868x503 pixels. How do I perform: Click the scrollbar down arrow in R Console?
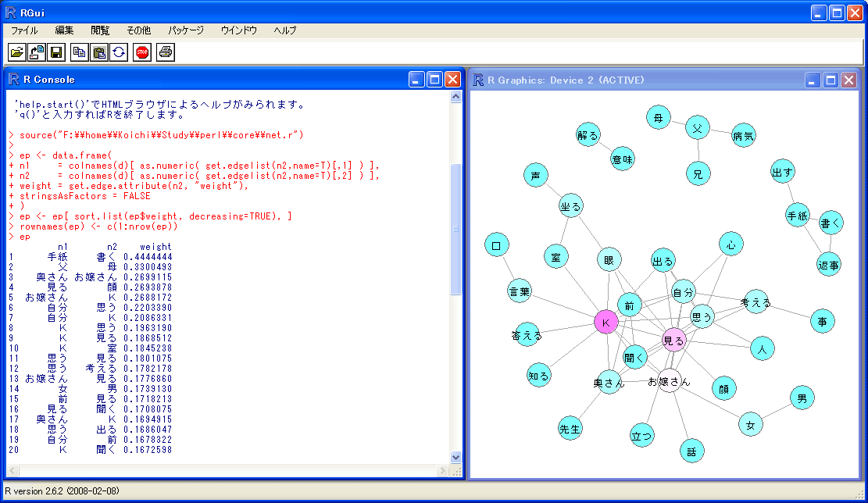click(455, 457)
